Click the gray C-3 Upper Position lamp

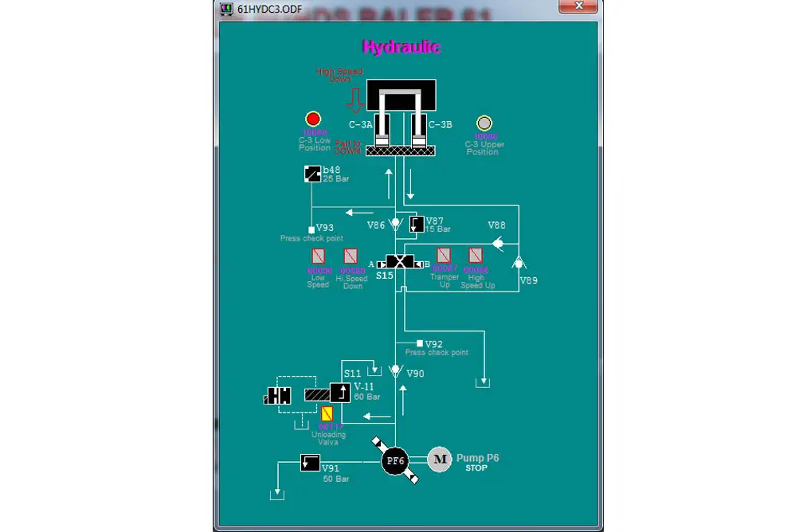pyautogui.click(x=484, y=123)
